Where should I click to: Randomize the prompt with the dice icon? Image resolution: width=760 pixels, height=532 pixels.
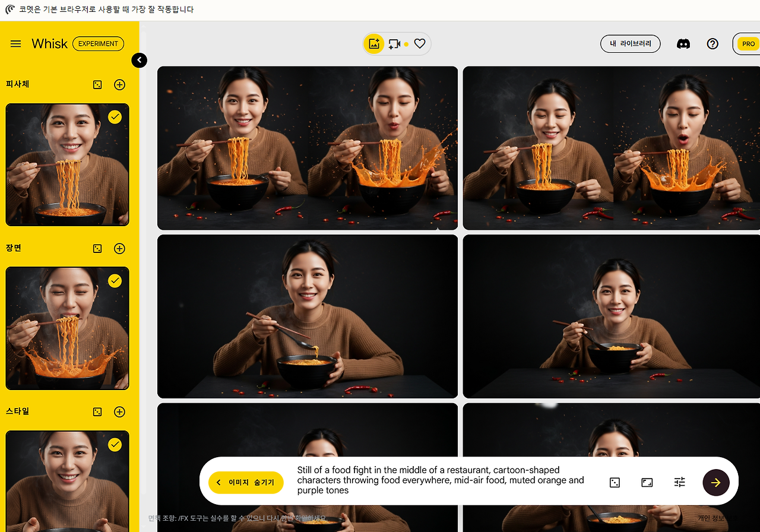pyautogui.click(x=615, y=483)
